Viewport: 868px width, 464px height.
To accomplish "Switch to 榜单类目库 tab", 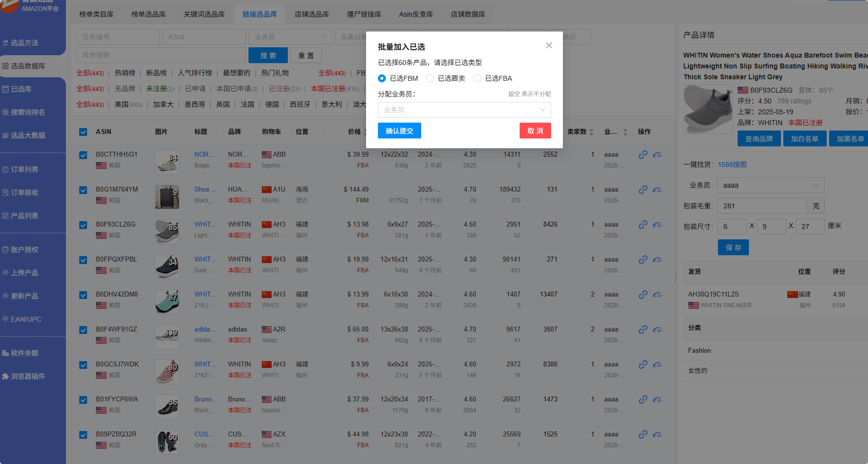I will point(96,14).
